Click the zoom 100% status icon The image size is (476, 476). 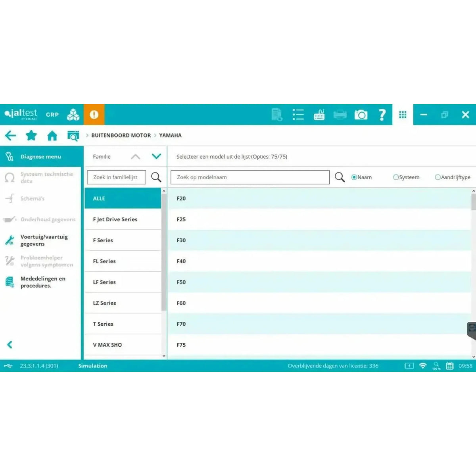pyautogui.click(x=436, y=366)
